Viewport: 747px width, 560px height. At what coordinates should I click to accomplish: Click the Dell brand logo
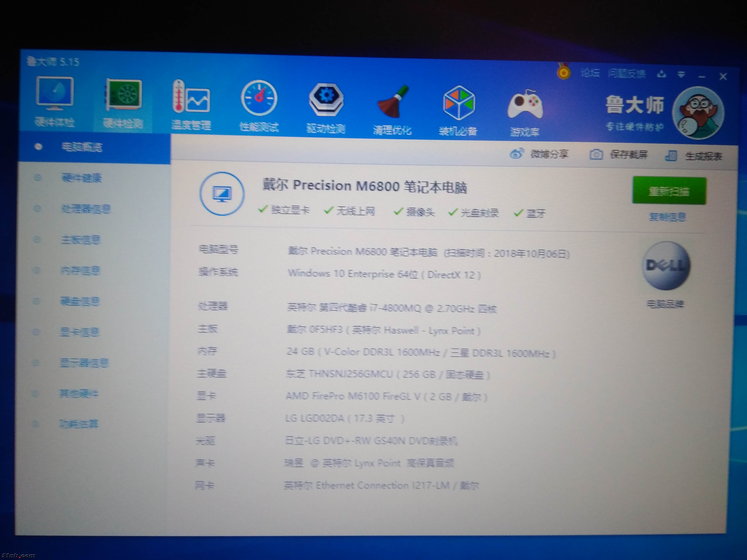666,266
